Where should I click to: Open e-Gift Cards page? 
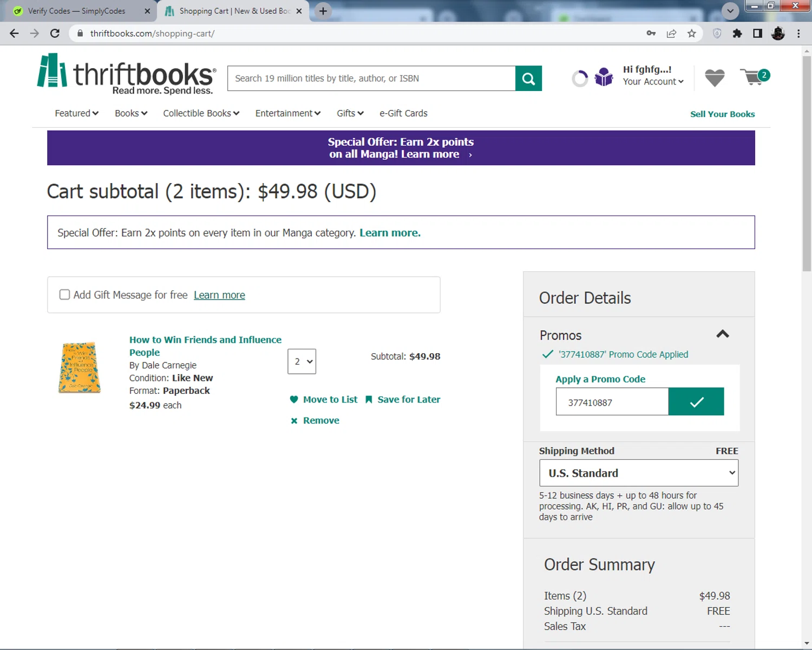click(403, 113)
